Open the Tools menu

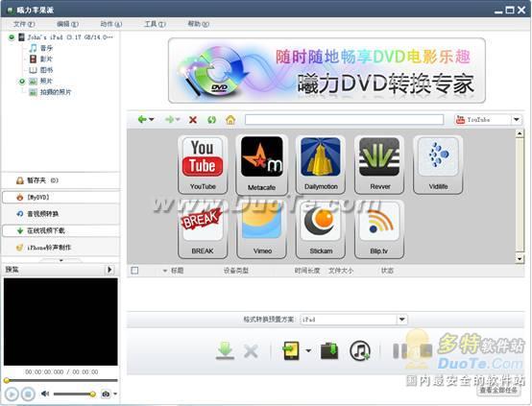155,24
